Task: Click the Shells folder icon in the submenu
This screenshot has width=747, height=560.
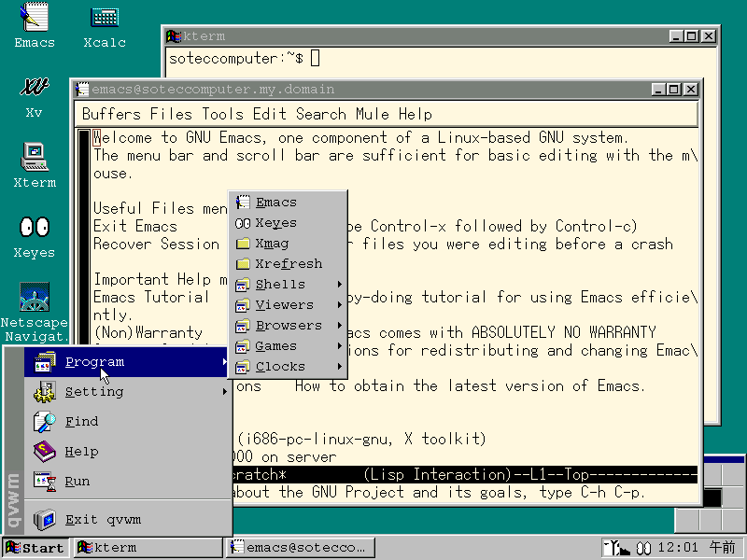Action: [x=243, y=285]
